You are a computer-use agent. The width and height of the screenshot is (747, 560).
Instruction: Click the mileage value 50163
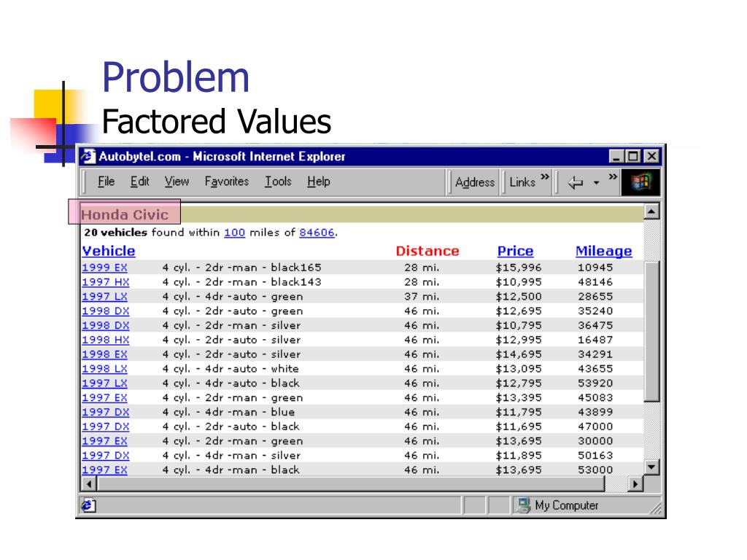click(x=595, y=455)
